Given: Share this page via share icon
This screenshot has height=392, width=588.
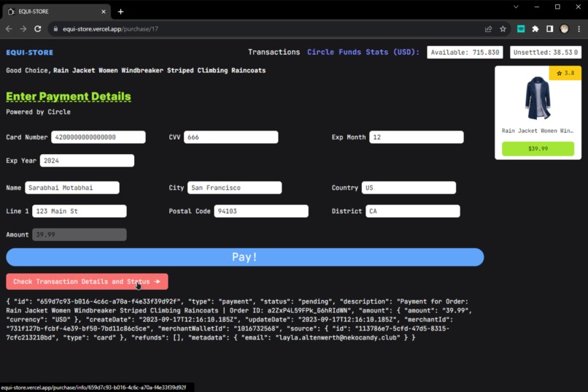Looking at the screenshot, I should pyautogui.click(x=488, y=29).
